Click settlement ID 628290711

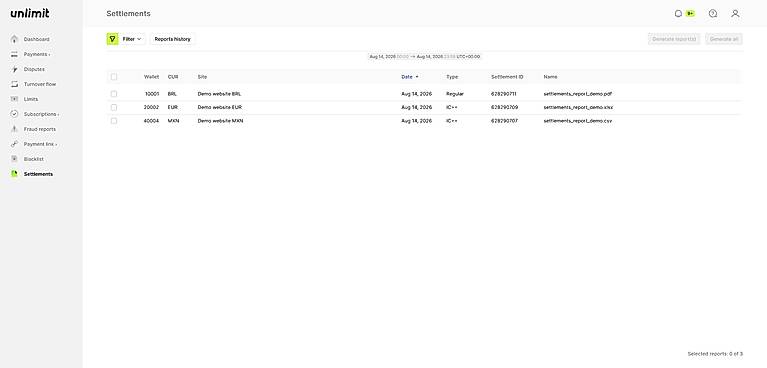click(504, 94)
